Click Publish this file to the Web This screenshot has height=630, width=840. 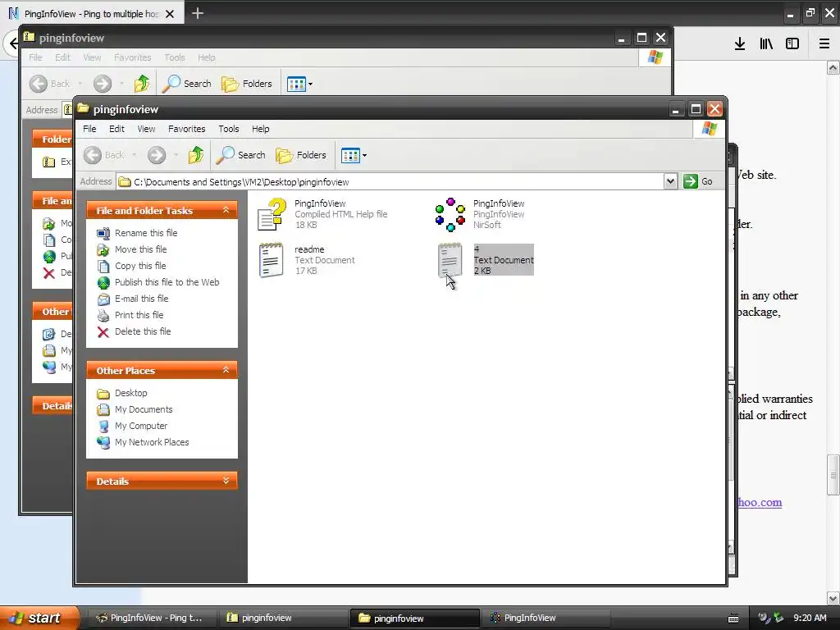167,282
